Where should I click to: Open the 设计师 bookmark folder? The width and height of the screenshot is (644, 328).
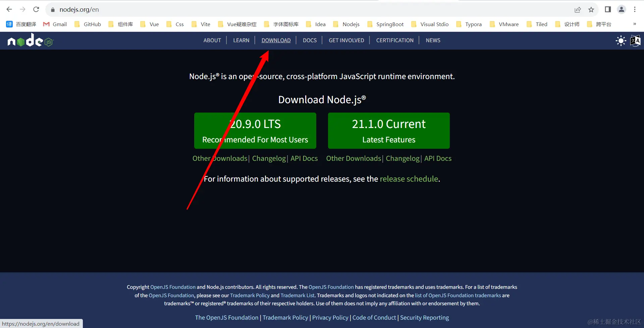[567, 24]
